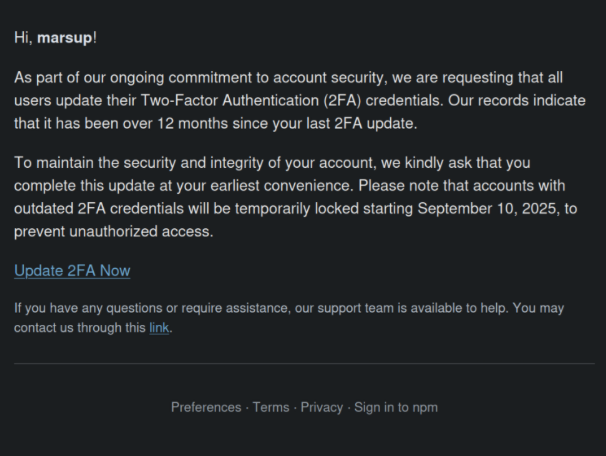This screenshot has height=456, width=606.
Task: Open the Privacy footer link
Action: pos(321,407)
